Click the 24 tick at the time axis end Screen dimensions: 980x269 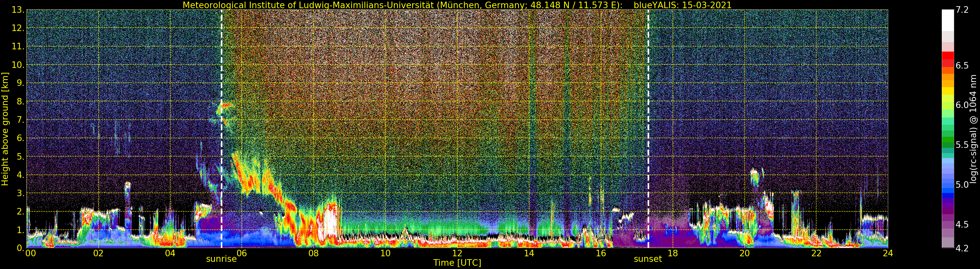click(888, 253)
